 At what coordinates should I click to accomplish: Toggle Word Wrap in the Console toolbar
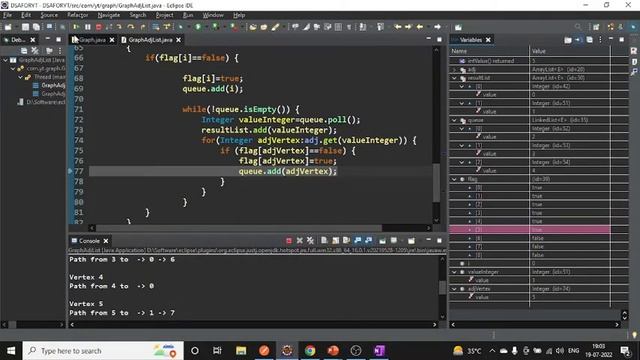point(346,240)
